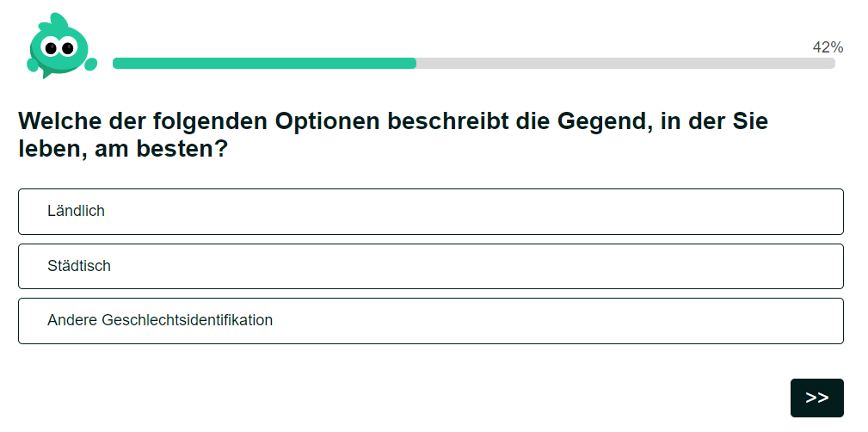Go to next question with >> button

[816, 398]
